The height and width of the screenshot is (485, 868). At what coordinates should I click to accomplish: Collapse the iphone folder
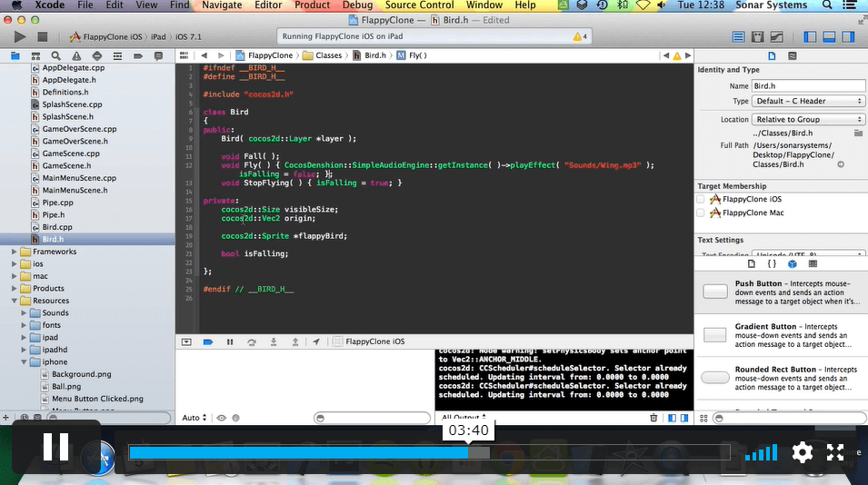24,362
